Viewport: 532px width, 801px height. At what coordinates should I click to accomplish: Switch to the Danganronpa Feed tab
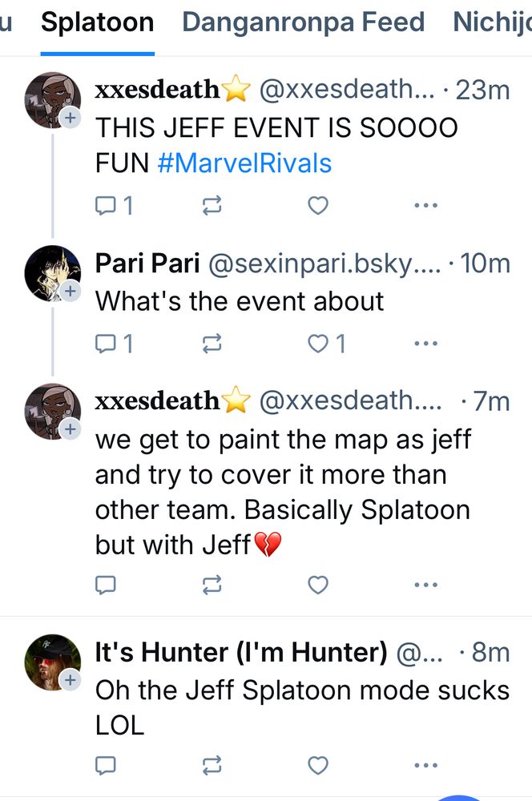pyautogui.click(x=303, y=22)
